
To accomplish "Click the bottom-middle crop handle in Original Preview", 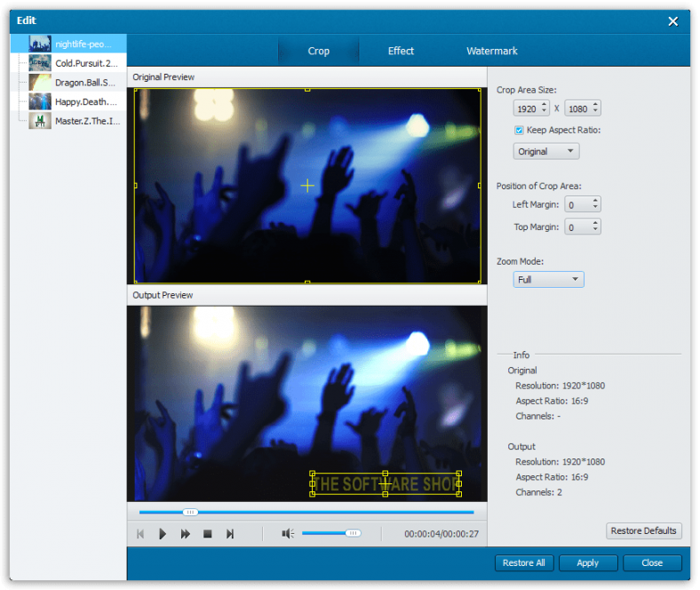I will pos(307,282).
